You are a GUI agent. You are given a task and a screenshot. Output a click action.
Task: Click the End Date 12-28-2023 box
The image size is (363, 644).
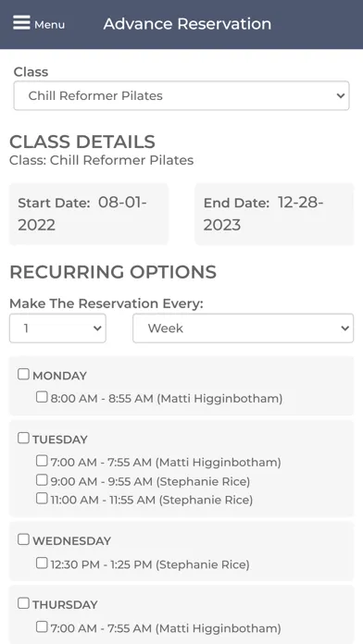274,214
